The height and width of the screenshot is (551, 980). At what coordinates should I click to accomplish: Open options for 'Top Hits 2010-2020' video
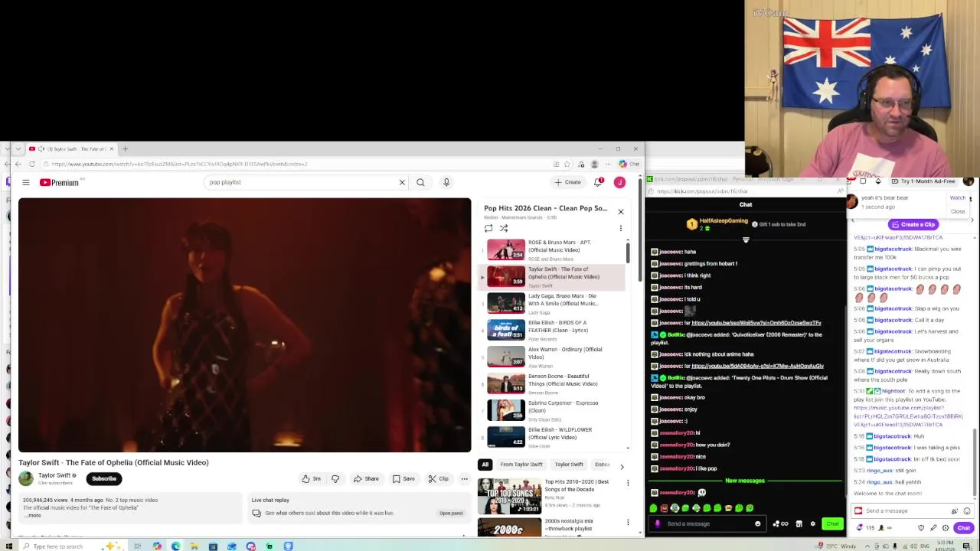[x=628, y=483]
